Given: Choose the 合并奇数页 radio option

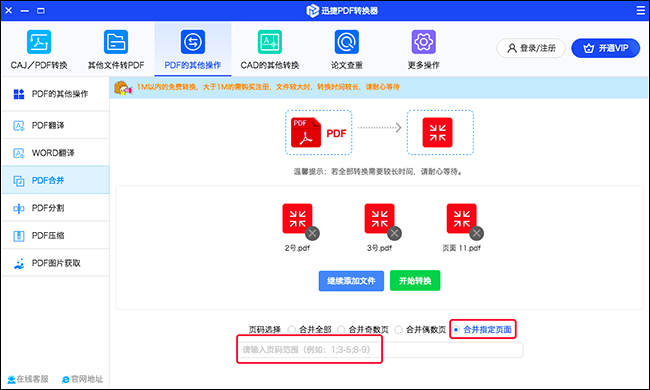Looking at the screenshot, I should [x=341, y=329].
